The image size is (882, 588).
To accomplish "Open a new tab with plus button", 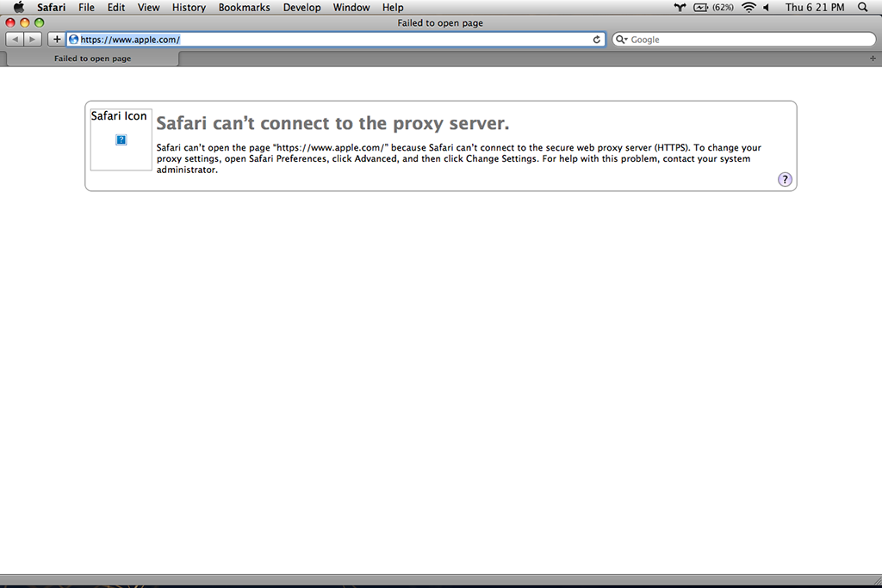I will click(873, 59).
